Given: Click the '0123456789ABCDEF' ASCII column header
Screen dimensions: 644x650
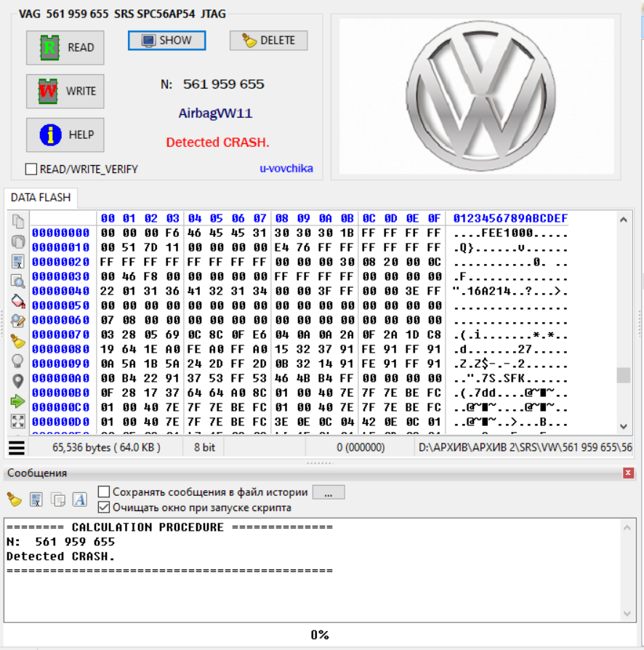Looking at the screenshot, I should 510,218.
